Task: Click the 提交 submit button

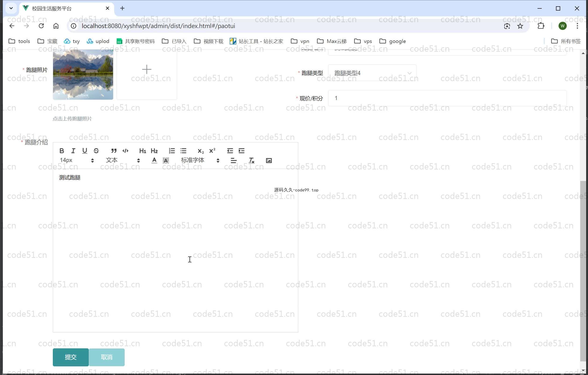Action: (71, 357)
